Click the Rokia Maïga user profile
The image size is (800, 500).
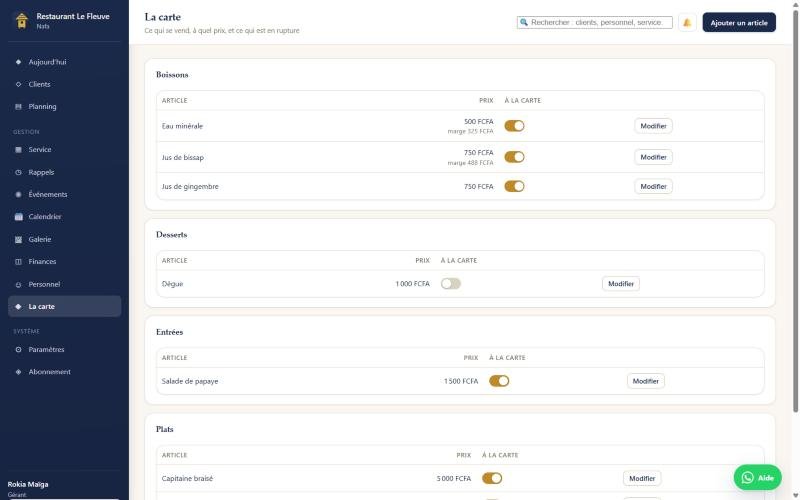[28, 489]
